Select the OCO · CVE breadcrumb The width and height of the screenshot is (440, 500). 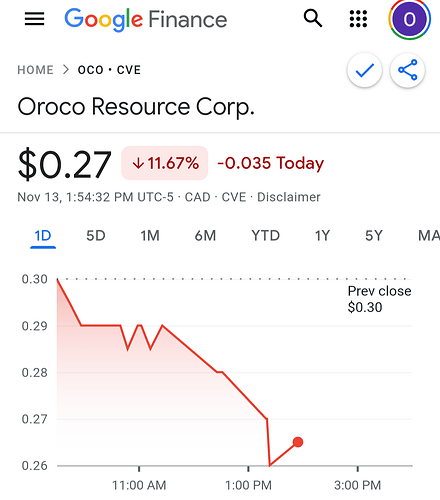click(109, 70)
